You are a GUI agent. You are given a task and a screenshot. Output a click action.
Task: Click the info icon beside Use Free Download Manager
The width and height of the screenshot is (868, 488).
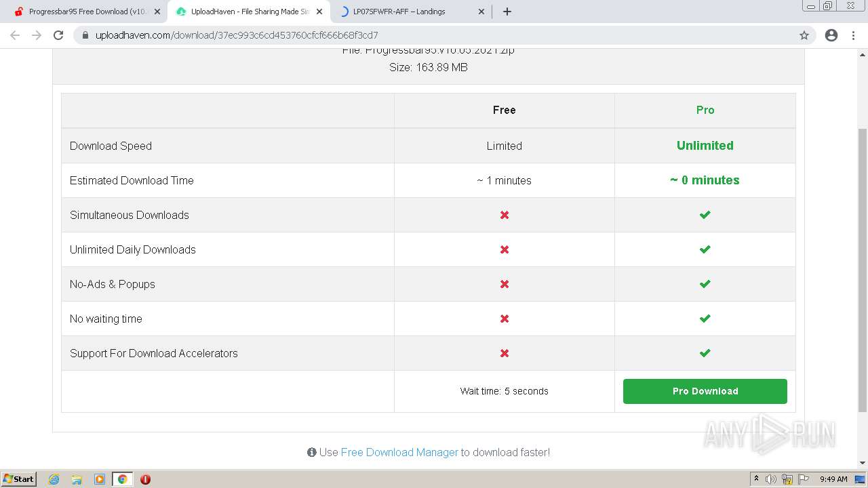click(x=312, y=452)
